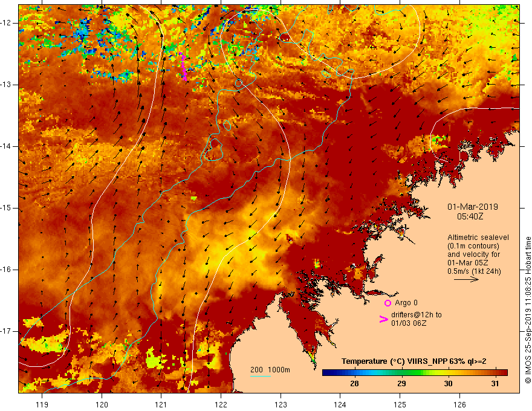Click the '01/03 06Z' drifter date text

[409, 323]
